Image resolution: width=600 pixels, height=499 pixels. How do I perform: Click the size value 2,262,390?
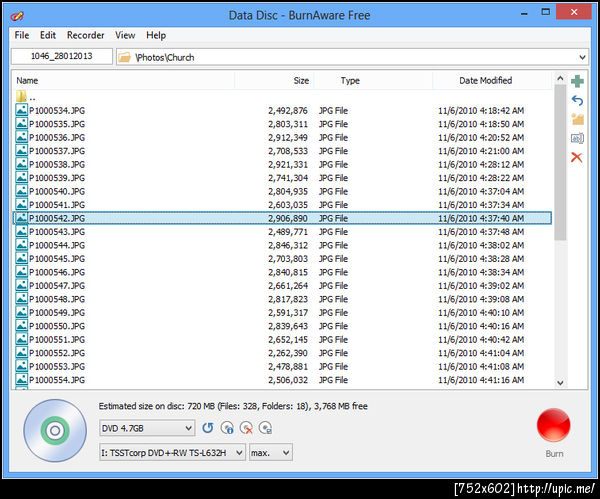pyautogui.click(x=288, y=353)
